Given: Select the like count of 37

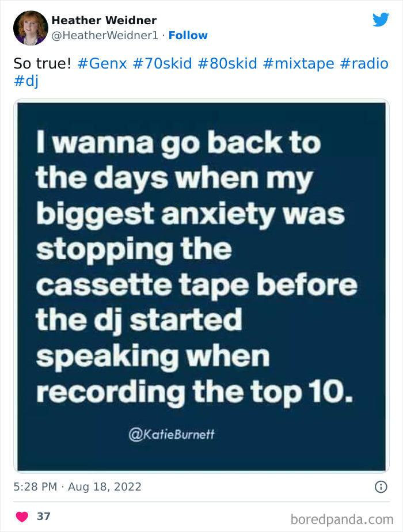Looking at the screenshot, I should pos(43,516).
